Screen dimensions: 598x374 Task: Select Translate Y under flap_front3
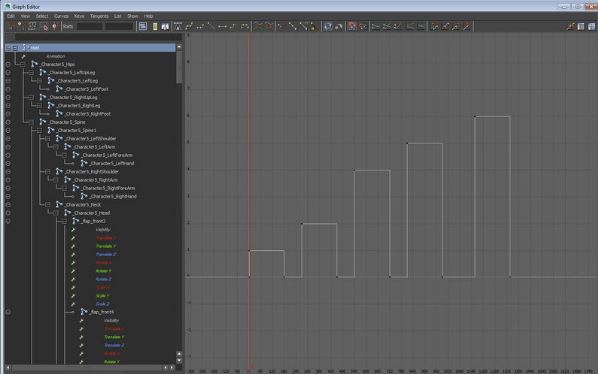click(x=106, y=246)
